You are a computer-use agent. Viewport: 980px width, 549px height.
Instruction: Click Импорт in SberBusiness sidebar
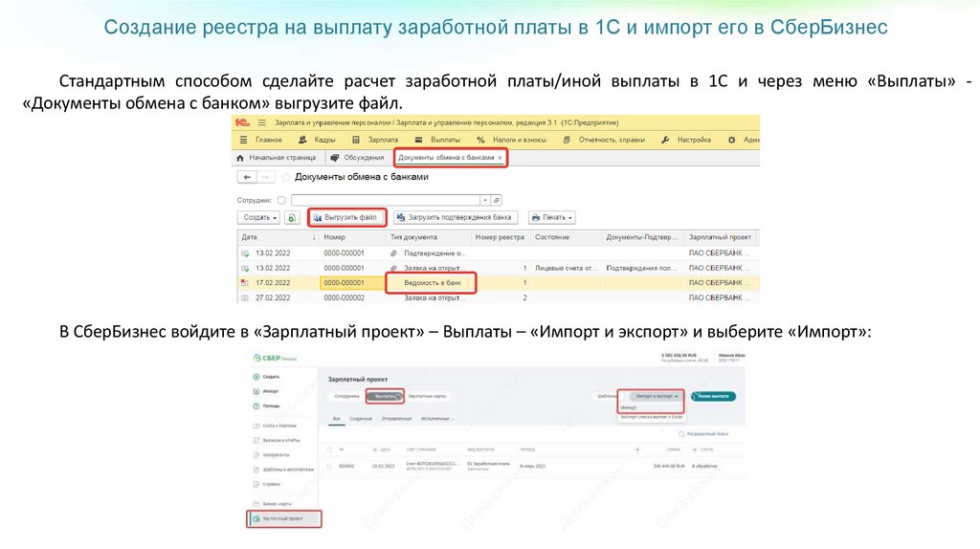[x=266, y=391]
